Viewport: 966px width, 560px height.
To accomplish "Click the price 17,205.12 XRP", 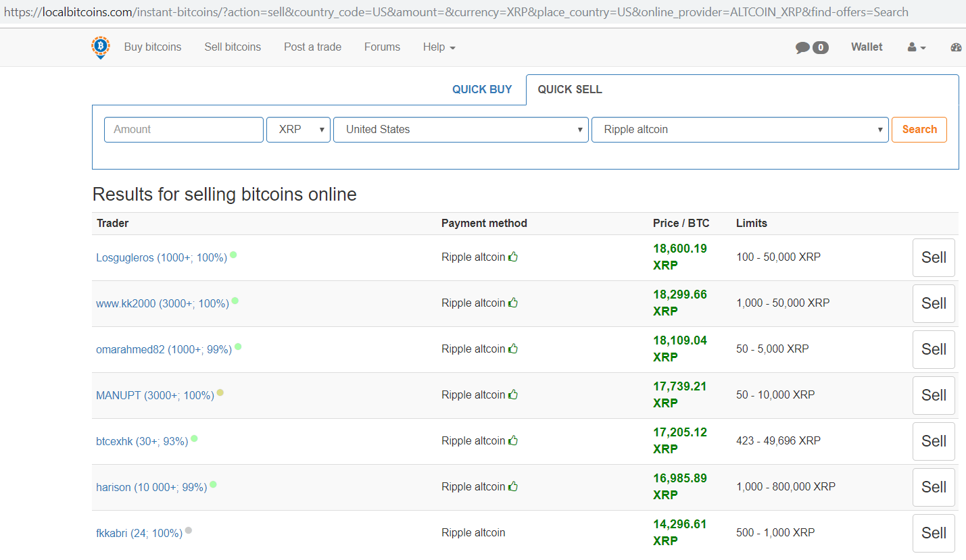I will (x=680, y=440).
